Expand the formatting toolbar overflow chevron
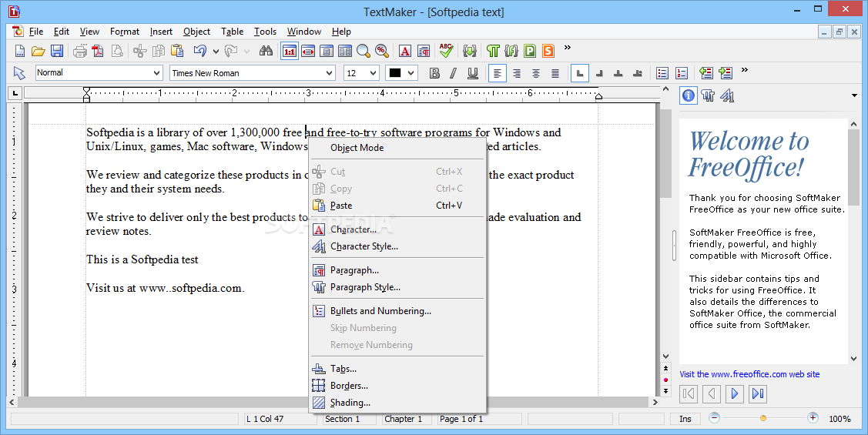Image resolution: width=868 pixels, height=435 pixels. pyautogui.click(x=745, y=70)
